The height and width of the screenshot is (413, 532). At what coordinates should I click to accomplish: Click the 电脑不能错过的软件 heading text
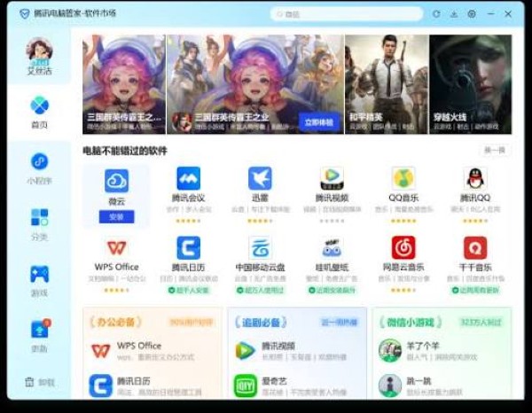click(x=125, y=151)
